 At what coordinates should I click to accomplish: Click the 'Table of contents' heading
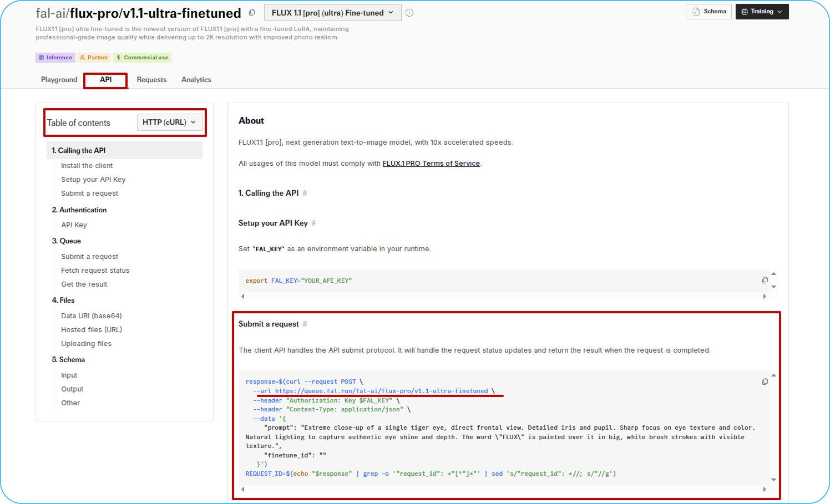[x=79, y=123]
